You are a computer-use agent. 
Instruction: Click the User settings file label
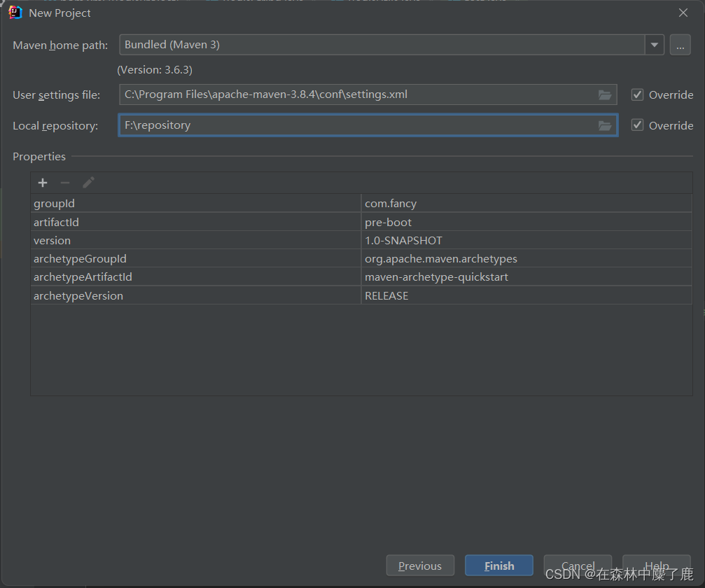coord(56,95)
